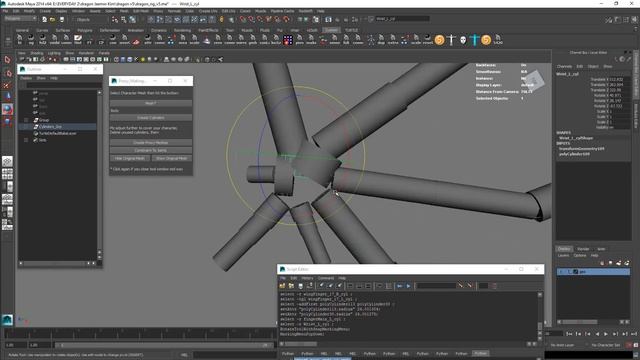Switch to four-view layout icon
This screenshot has width=640, height=360.
pyautogui.click(x=7, y=175)
